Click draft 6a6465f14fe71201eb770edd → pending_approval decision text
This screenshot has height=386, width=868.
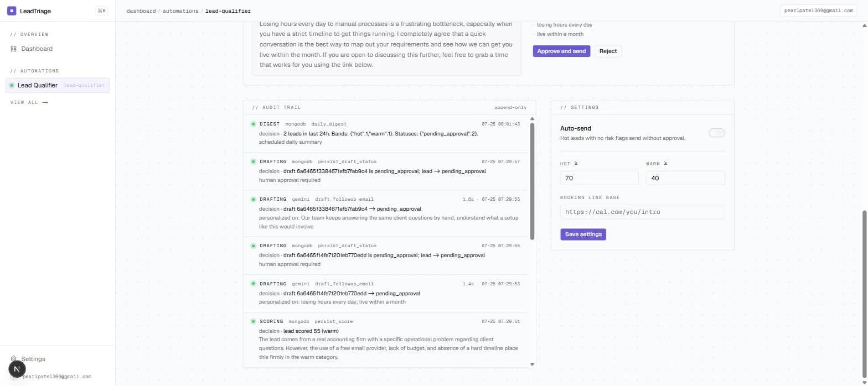click(x=352, y=294)
